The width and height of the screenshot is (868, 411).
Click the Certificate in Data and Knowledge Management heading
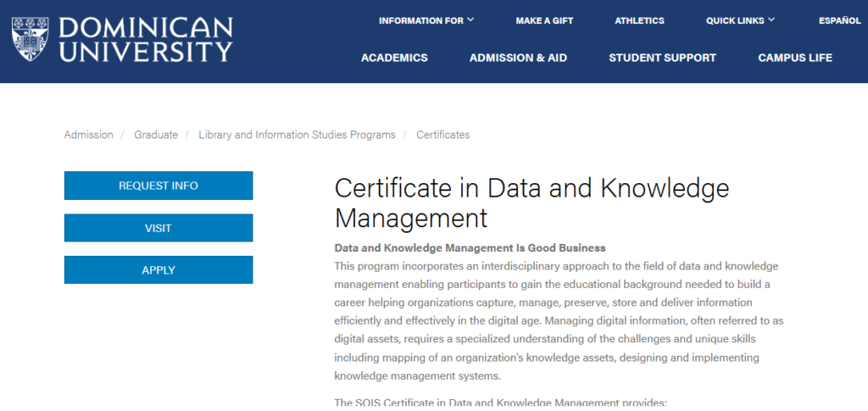click(x=532, y=203)
